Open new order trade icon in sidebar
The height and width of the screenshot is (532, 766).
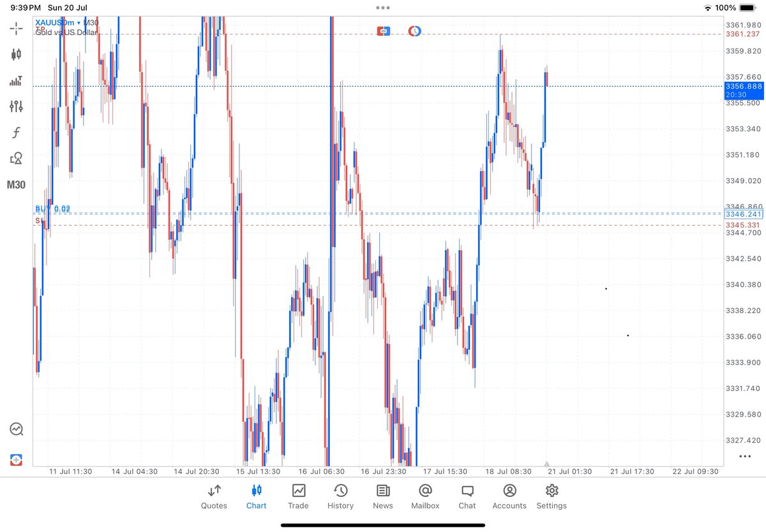click(x=17, y=459)
